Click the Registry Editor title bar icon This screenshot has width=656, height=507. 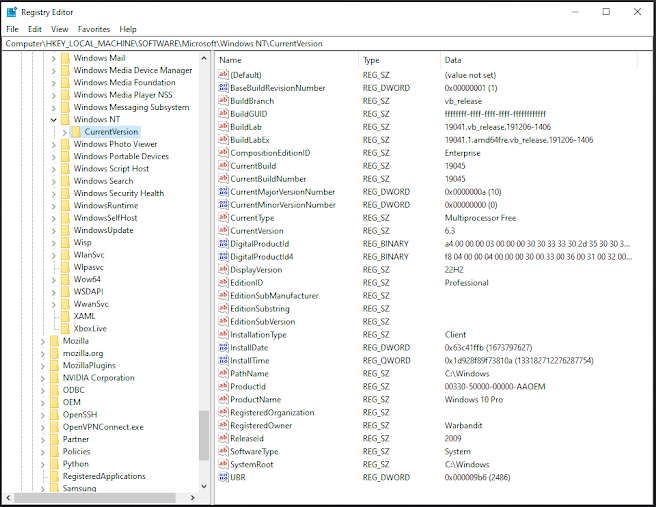[x=11, y=12]
